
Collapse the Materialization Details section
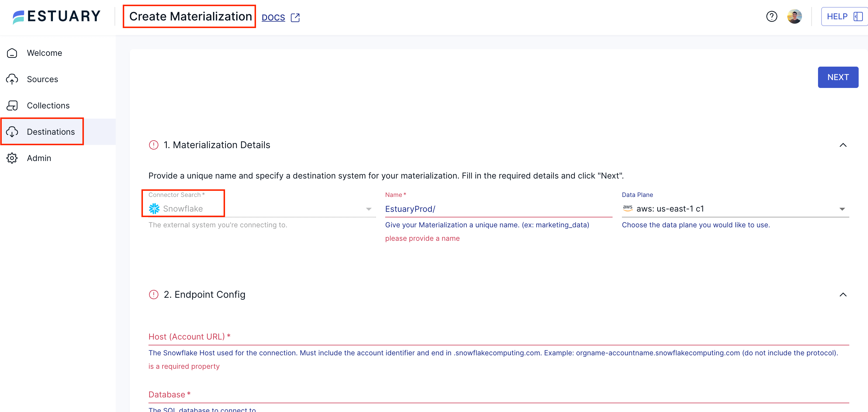click(x=843, y=145)
